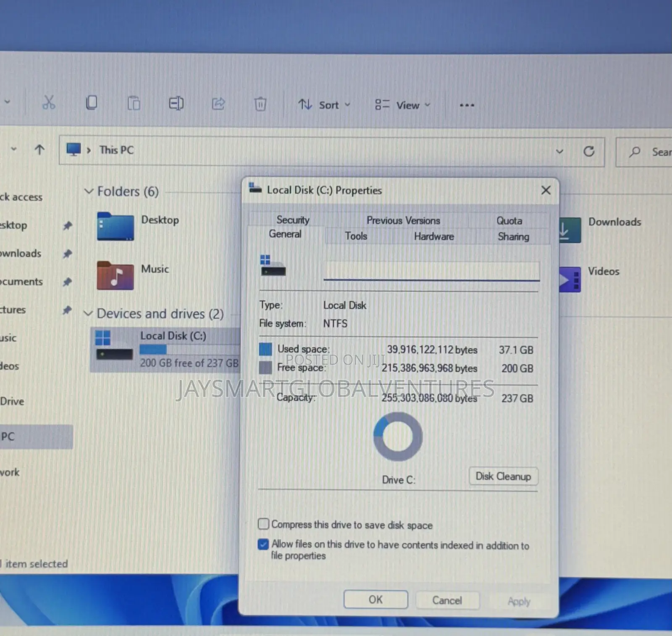Uncheck Allow files to have contents indexed
Image resolution: width=672 pixels, height=636 pixels.
tap(263, 544)
